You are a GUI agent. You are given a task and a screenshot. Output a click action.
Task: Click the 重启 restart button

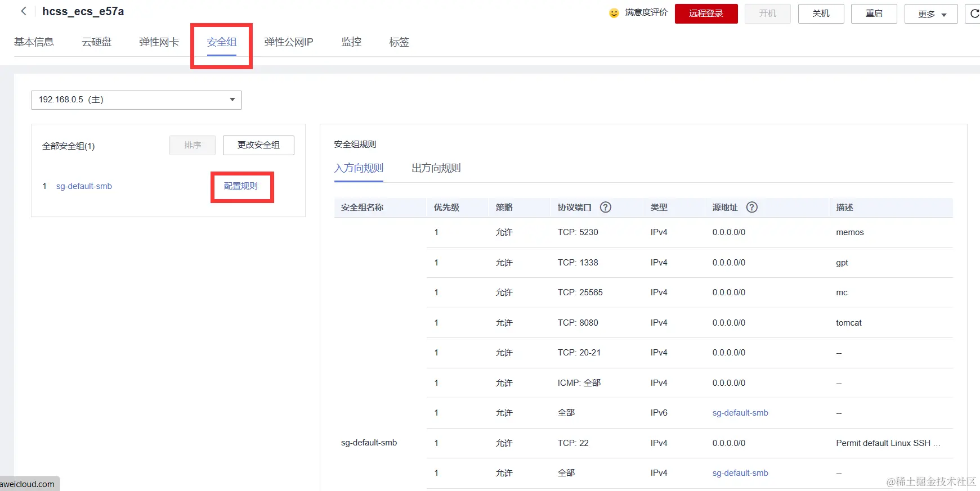[x=874, y=13]
